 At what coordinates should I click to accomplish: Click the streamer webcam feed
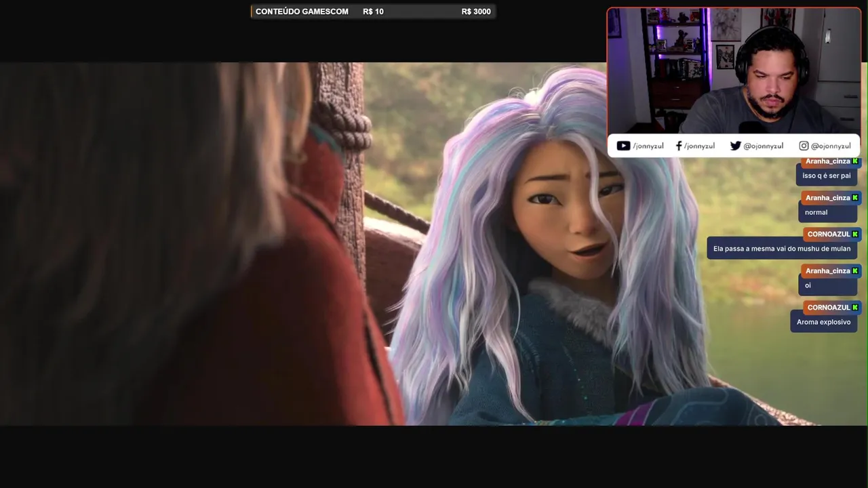pos(734,71)
